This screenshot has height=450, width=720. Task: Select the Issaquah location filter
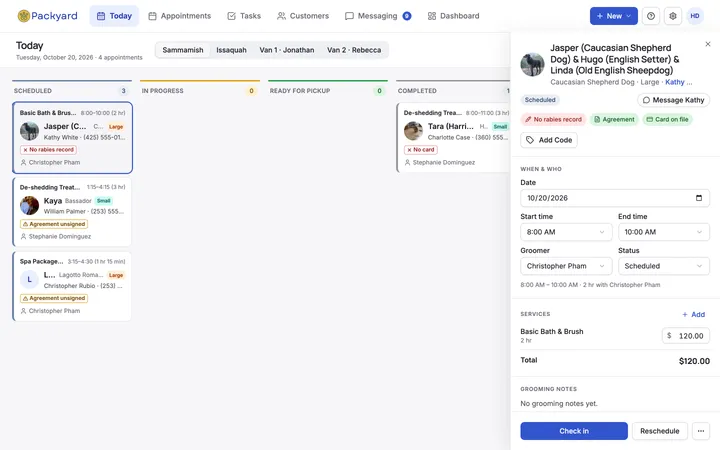(231, 50)
